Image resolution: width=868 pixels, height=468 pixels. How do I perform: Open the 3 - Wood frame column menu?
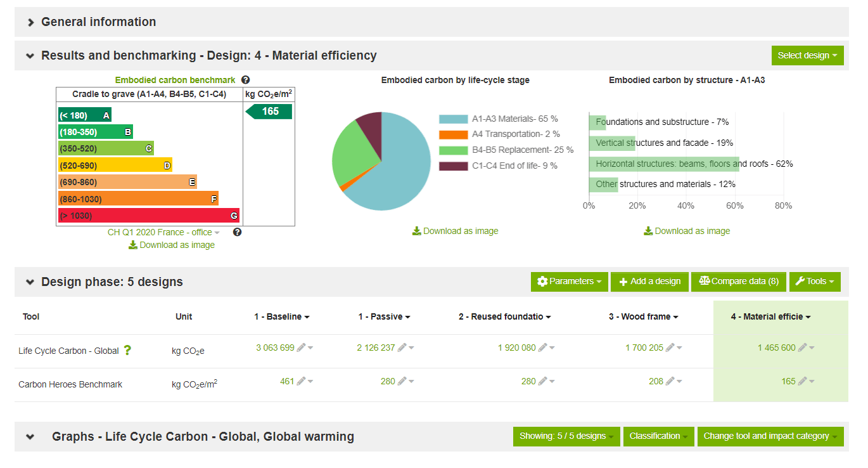click(x=644, y=316)
